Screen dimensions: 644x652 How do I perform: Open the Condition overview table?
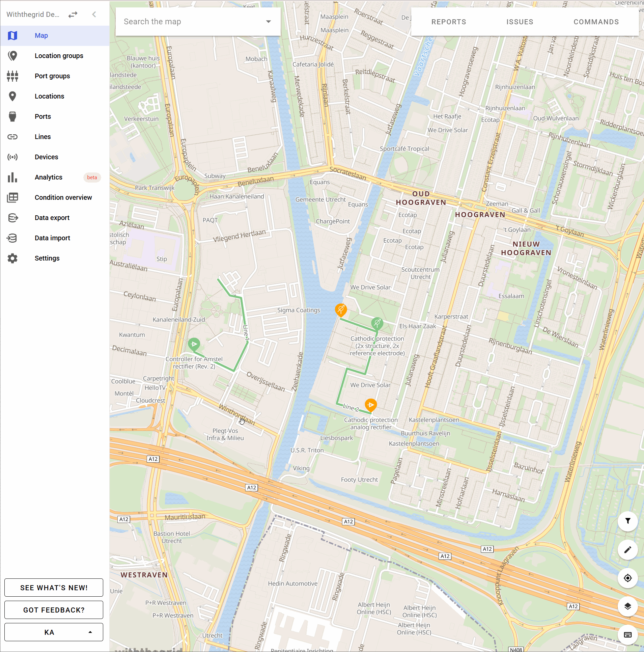63,197
